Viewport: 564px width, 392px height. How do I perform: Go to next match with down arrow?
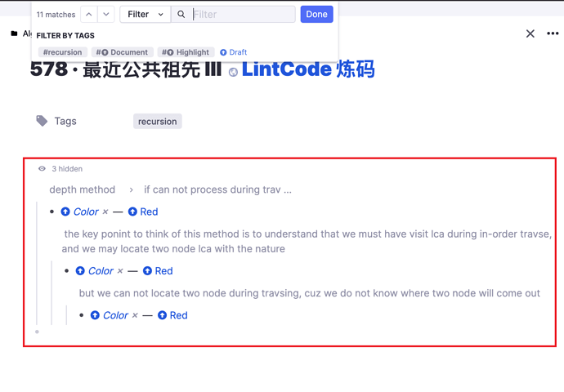[106, 15]
